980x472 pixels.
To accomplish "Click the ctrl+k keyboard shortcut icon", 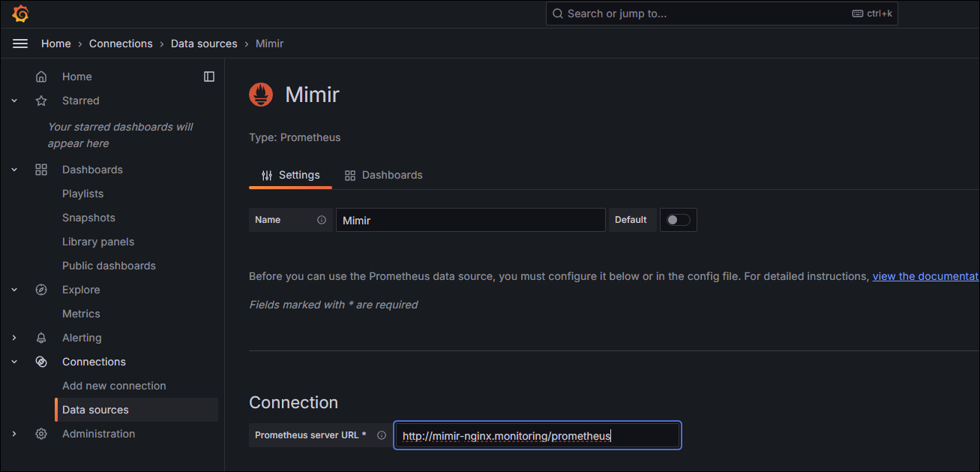I will [x=858, y=14].
